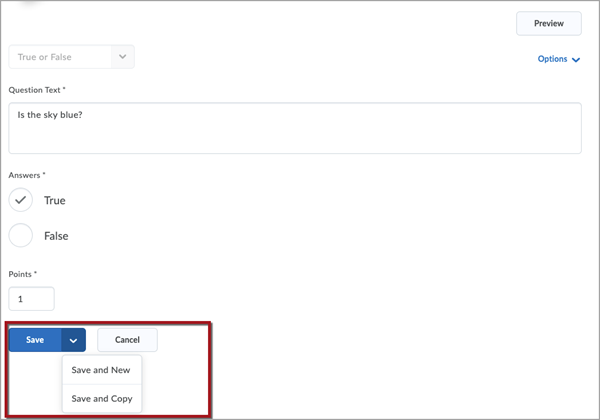Toggle the Save dropdown arrow
This screenshot has height=420, width=600.
coord(73,340)
